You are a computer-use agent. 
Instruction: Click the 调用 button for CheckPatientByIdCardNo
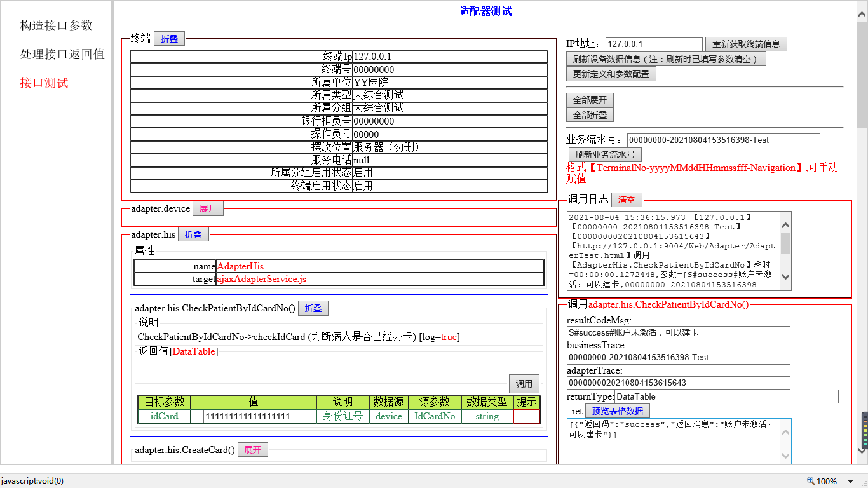[524, 384]
